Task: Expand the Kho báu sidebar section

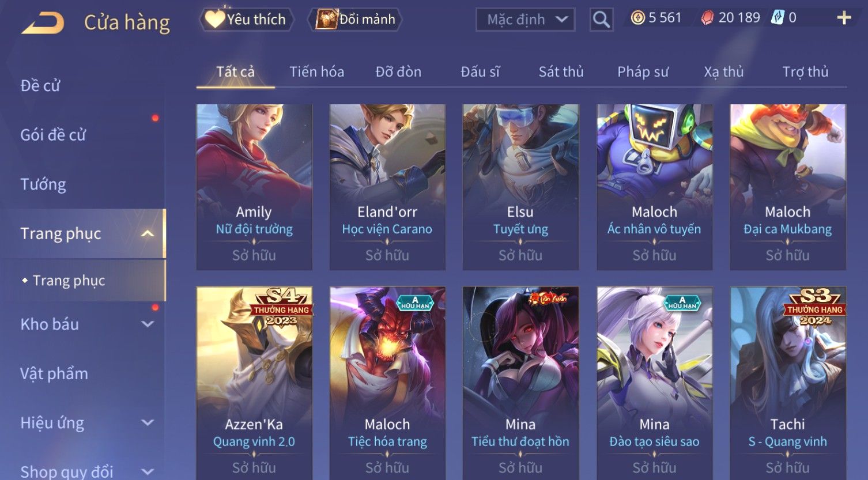Action: pos(148,324)
